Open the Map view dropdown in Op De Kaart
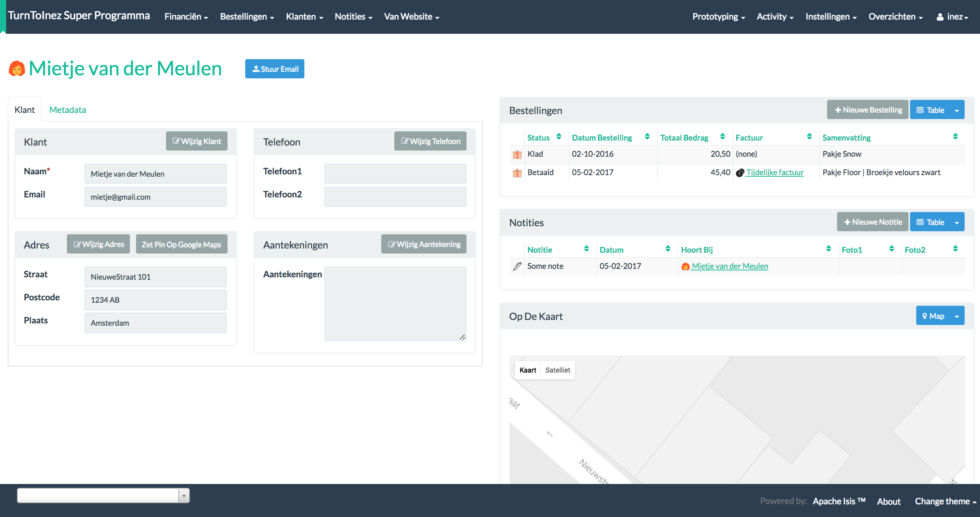Image resolution: width=980 pixels, height=517 pixels. 940,316
